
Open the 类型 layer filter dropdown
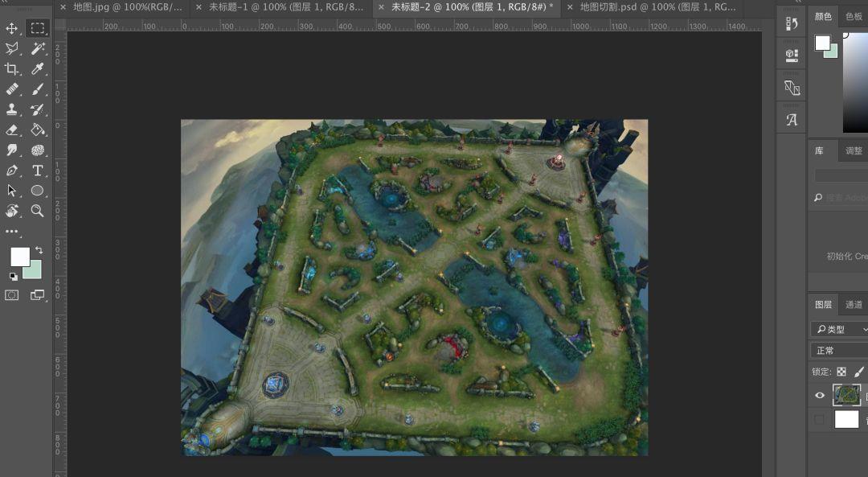(840, 329)
